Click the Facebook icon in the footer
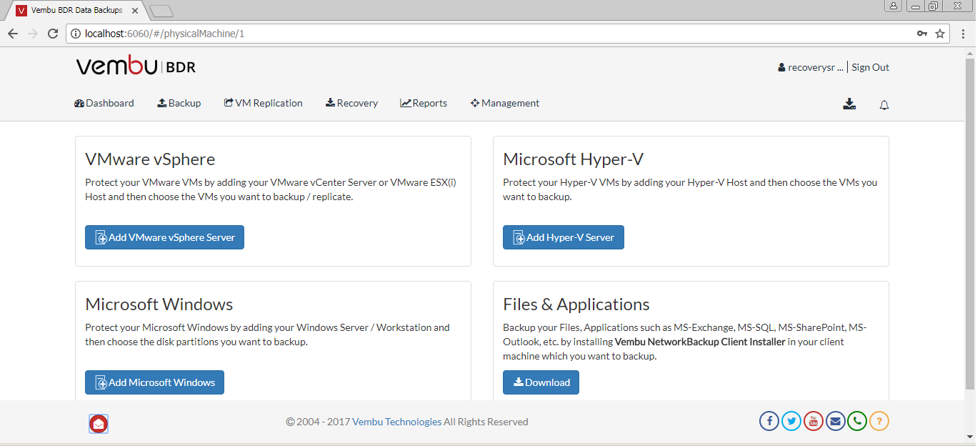The width and height of the screenshot is (980, 446). pos(769,422)
